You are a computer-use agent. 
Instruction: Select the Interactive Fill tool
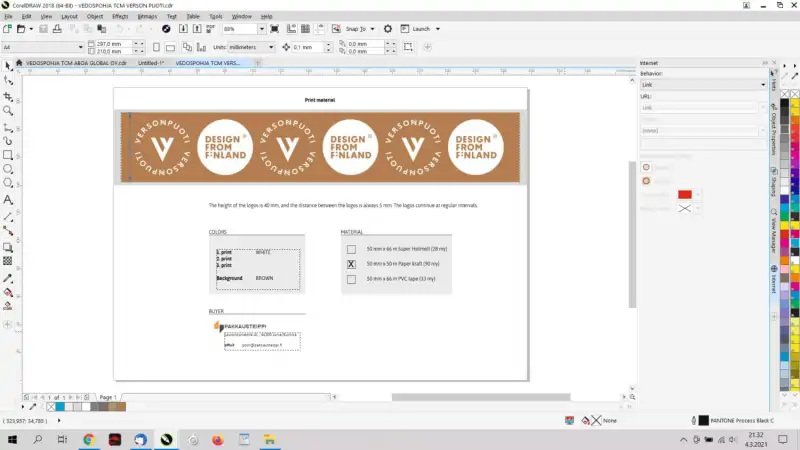8,292
